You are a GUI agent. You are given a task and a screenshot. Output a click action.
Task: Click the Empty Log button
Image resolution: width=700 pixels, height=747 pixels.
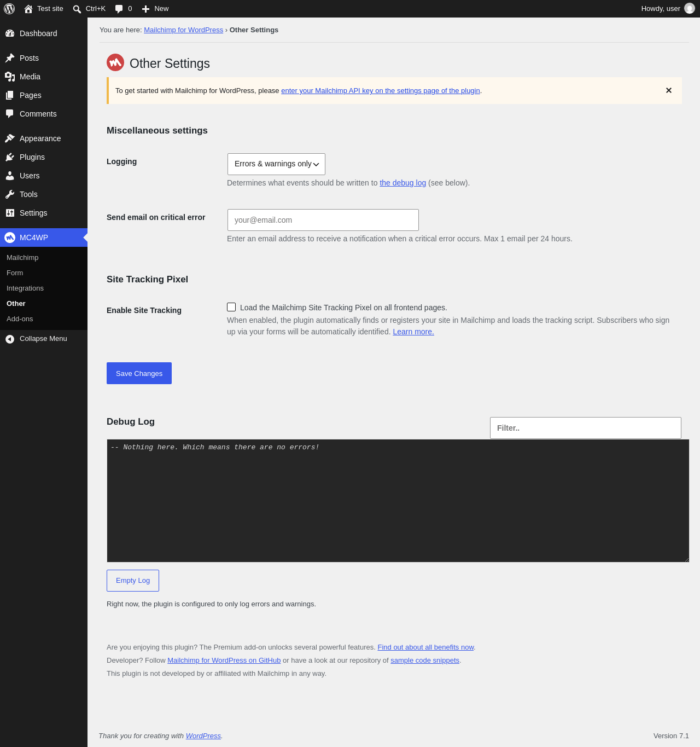[133, 581]
